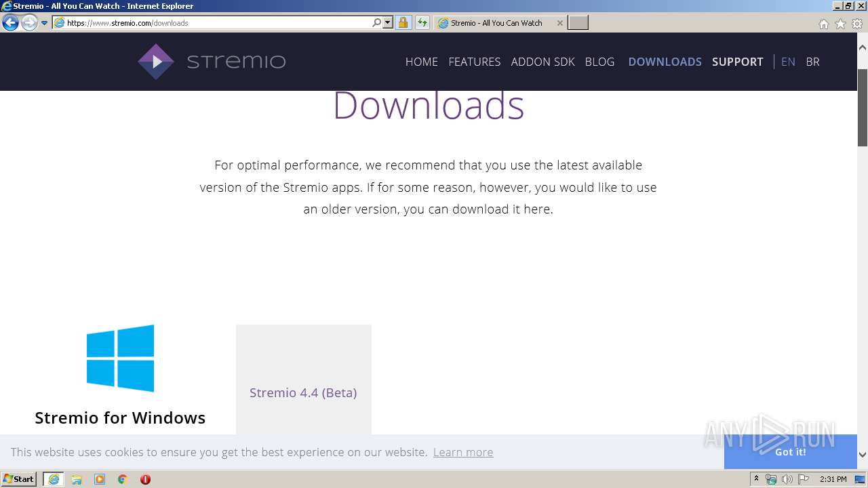Select the Stremio 4.4 (Beta) download

click(303, 392)
